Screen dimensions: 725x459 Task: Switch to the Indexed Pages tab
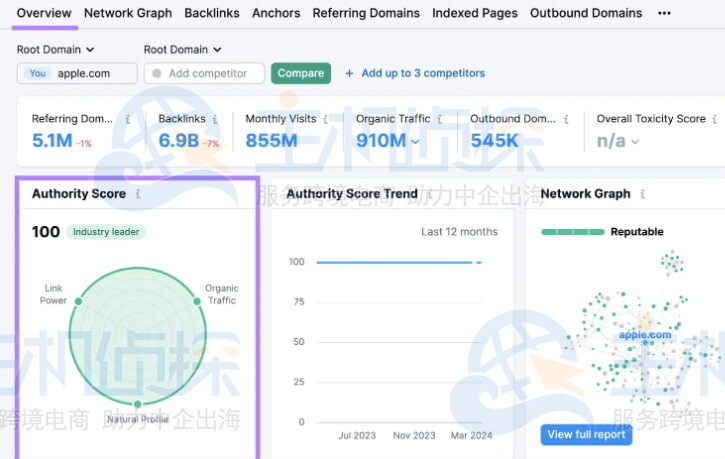click(x=475, y=13)
